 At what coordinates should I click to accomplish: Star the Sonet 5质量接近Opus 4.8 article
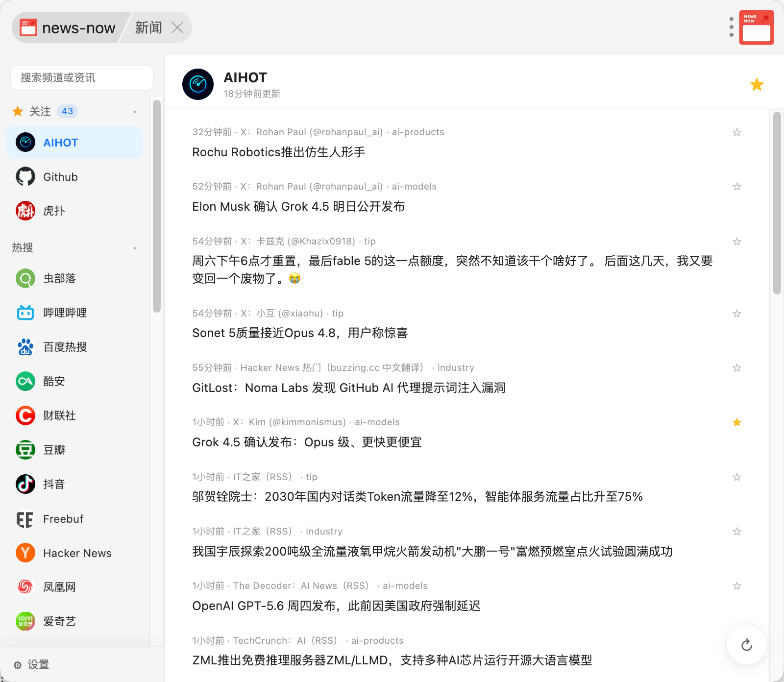point(736,314)
